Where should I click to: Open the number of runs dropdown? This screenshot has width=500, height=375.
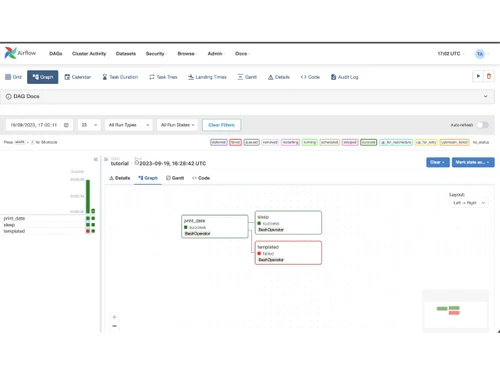[89, 125]
